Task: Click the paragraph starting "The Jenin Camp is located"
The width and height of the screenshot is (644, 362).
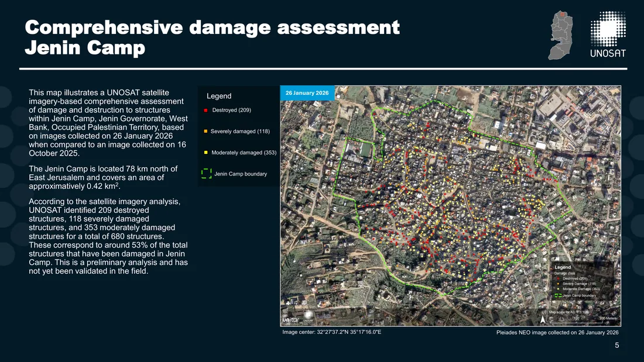Action: (103, 178)
